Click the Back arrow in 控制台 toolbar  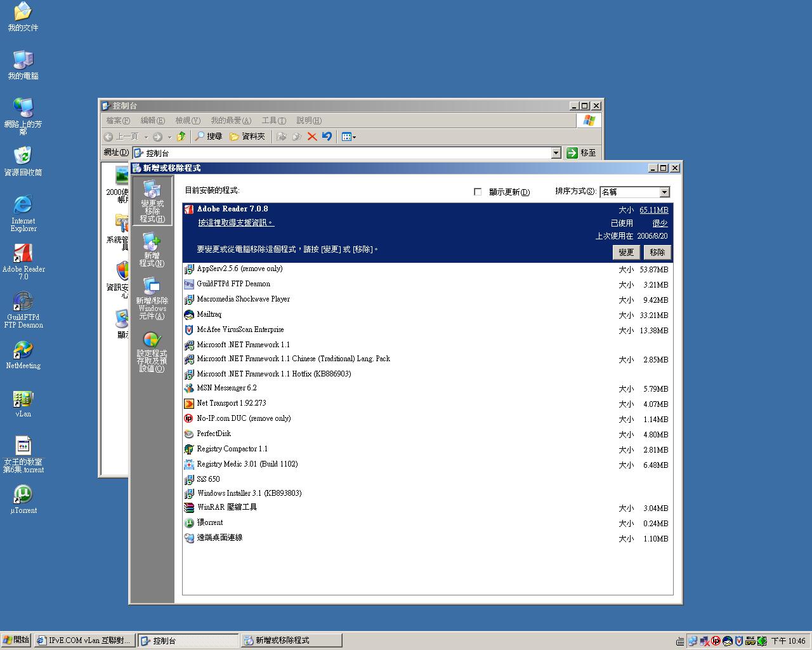[121, 136]
